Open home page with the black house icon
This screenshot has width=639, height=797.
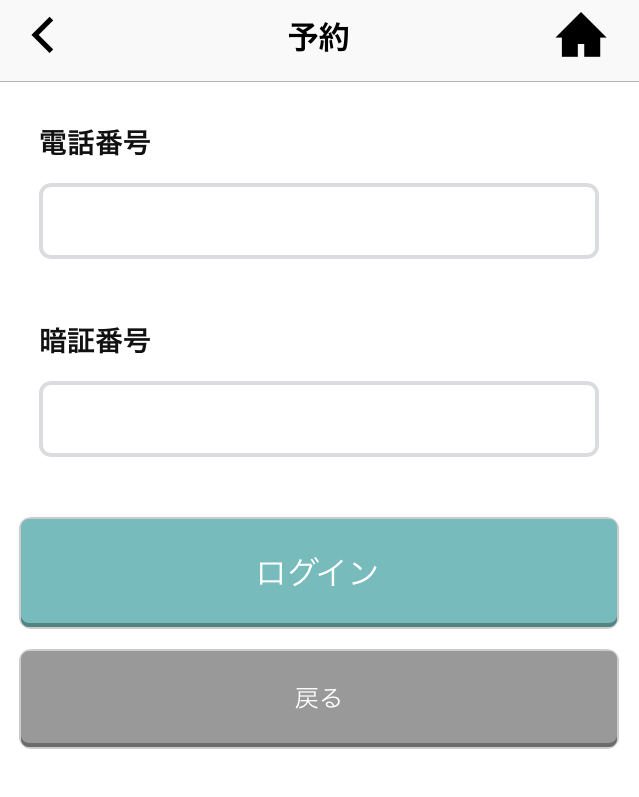581,35
